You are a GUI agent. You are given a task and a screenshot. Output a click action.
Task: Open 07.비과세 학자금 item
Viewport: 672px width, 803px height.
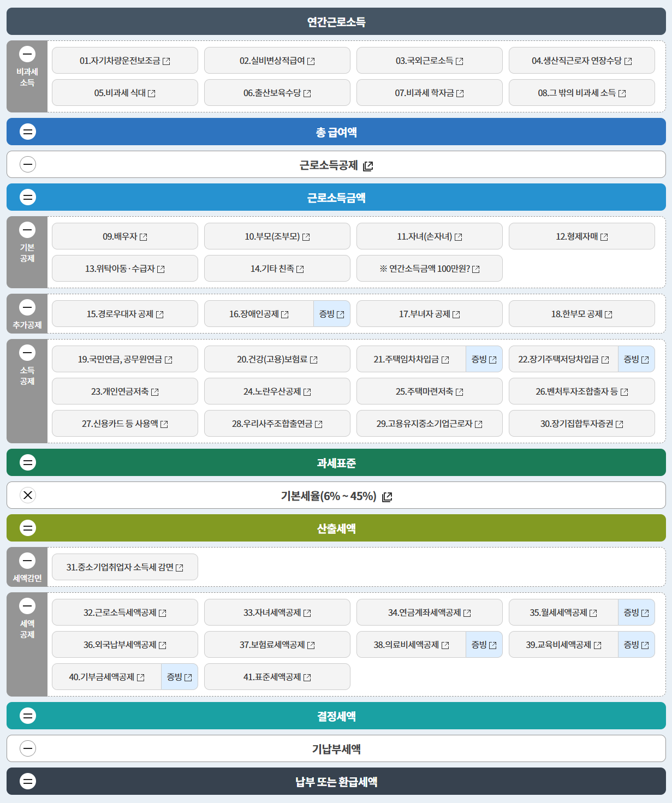pos(430,93)
